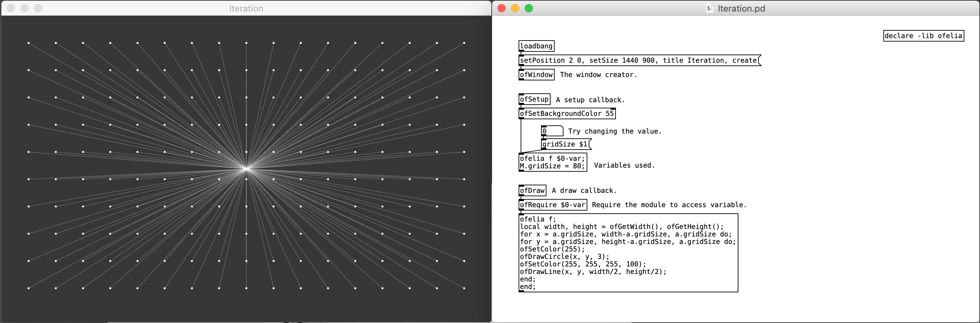Click the bright center point in Iteration window
This screenshot has height=323, width=980.
pos(246,168)
